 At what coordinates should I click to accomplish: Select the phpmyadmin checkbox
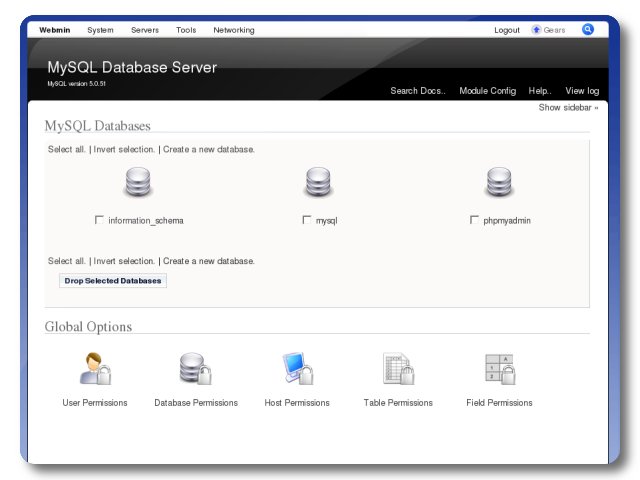[474, 220]
